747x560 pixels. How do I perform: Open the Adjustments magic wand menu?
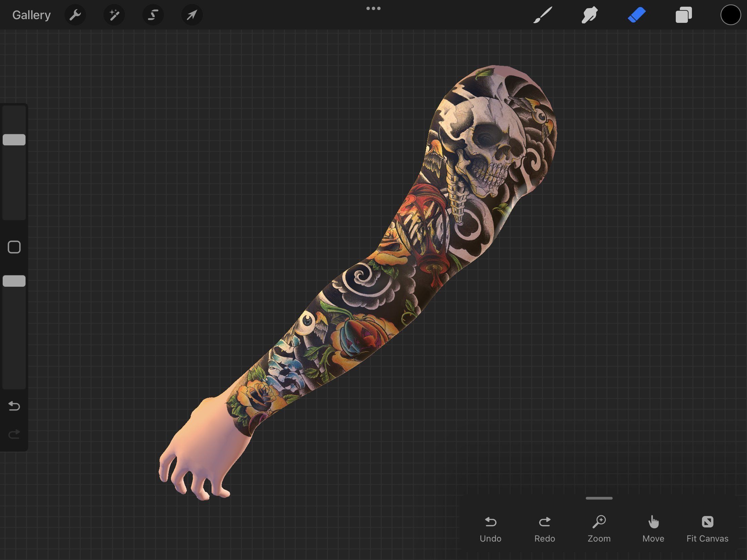pyautogui.click(x=114, y=15)
